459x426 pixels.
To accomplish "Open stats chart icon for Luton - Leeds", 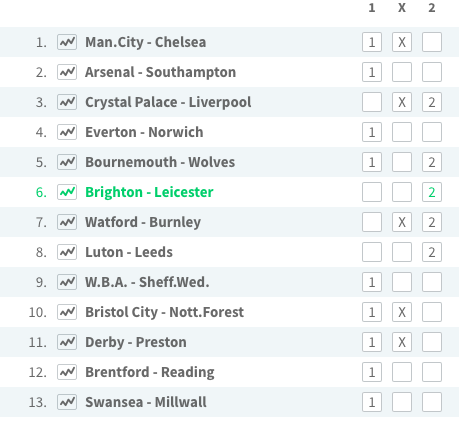I will click(x=67, y=252).
